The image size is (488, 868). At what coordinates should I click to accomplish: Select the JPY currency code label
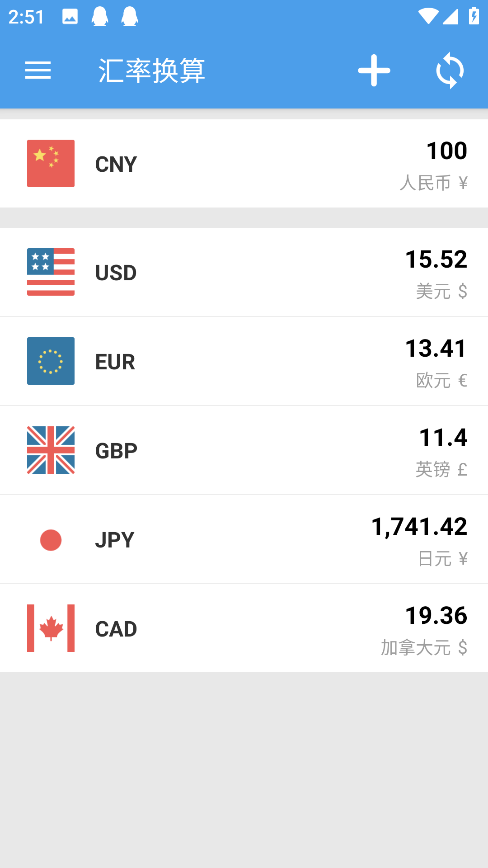[114, 540]
